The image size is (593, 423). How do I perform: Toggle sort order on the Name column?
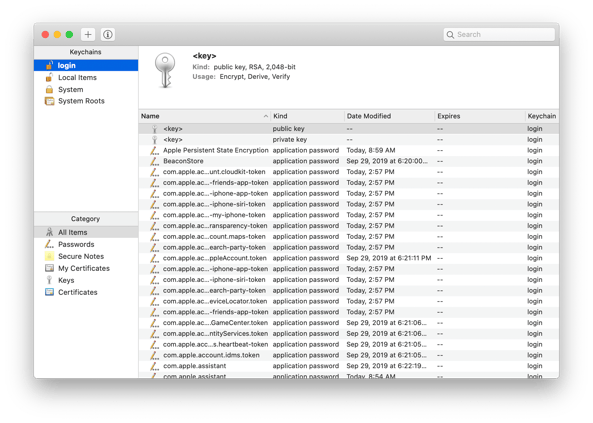(x=205, y=116)
